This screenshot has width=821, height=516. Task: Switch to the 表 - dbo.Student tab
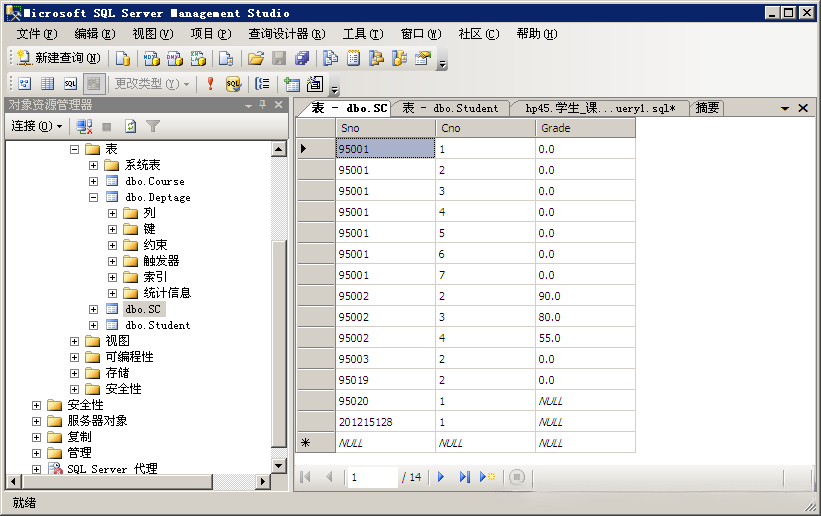click(x=450, y=108)
